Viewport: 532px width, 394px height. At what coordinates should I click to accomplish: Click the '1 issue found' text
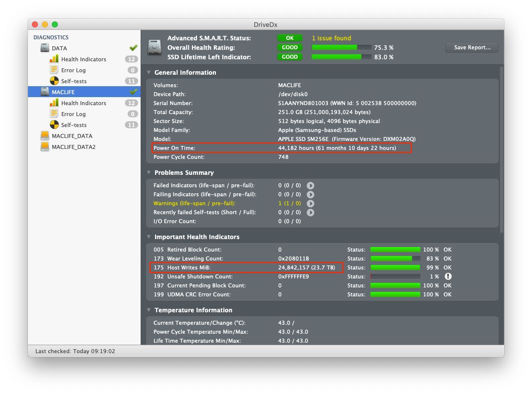[331, 38]
